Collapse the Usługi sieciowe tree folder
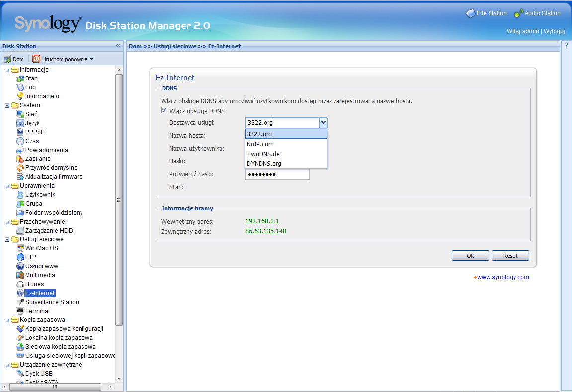 coord(7,239)
